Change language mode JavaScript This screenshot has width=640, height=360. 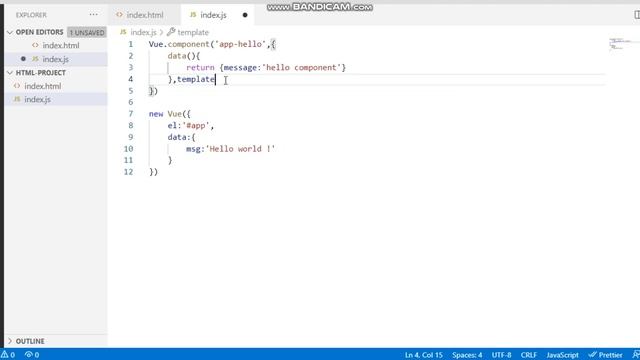click(x=562, y=355)
